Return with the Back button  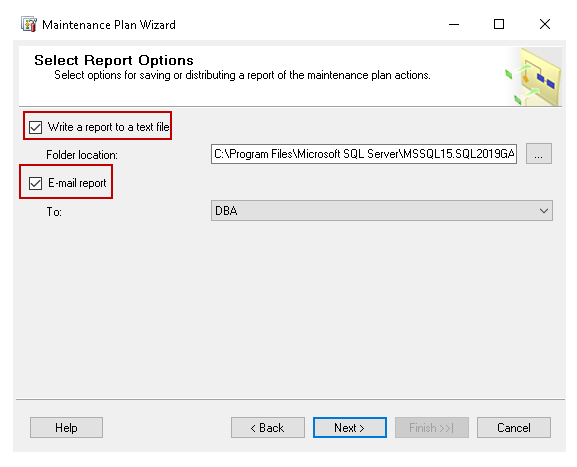(x=268, y=428)
